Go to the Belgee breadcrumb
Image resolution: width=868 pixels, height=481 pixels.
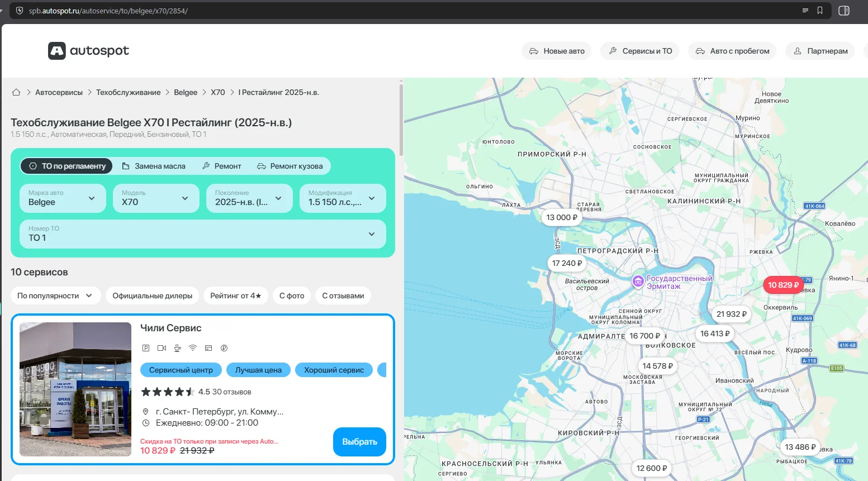[186, 92]
